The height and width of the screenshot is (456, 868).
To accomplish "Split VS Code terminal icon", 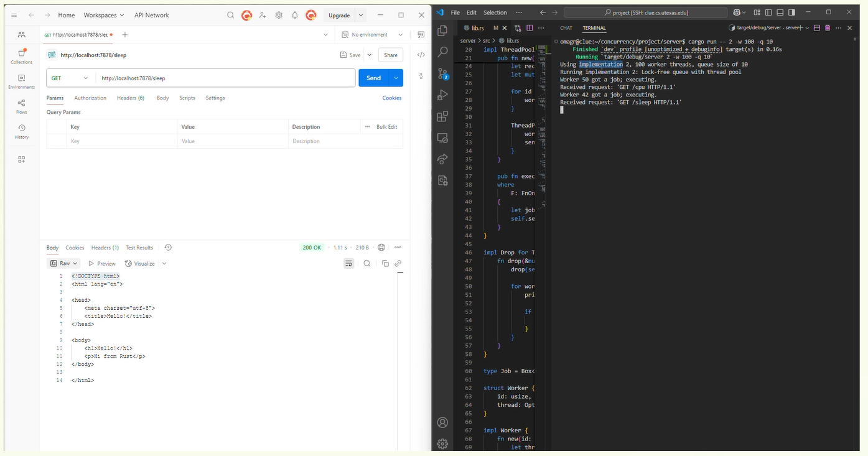I will (x=817, y=28).
